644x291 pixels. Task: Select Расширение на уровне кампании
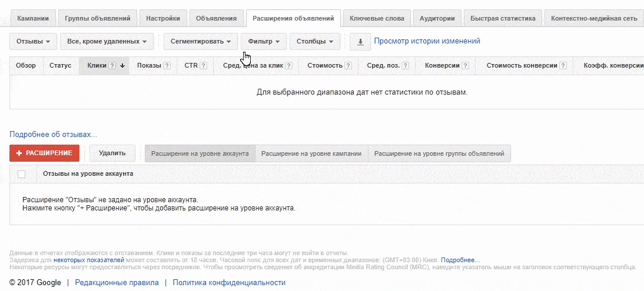click(x=311, y=153)
